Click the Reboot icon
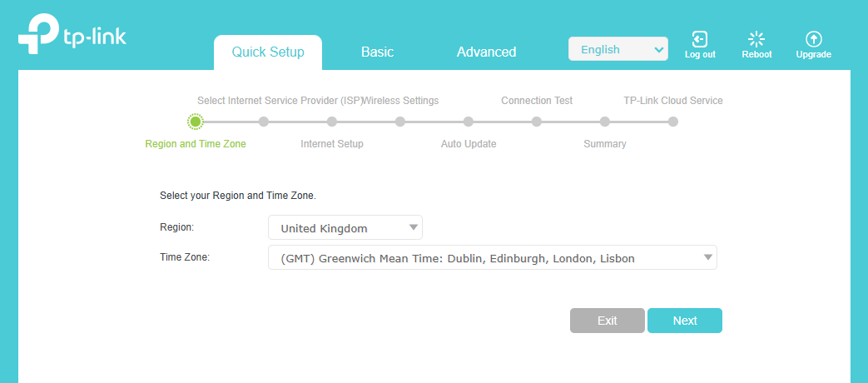This screenshot has height=383, width=868. (756, 39)
